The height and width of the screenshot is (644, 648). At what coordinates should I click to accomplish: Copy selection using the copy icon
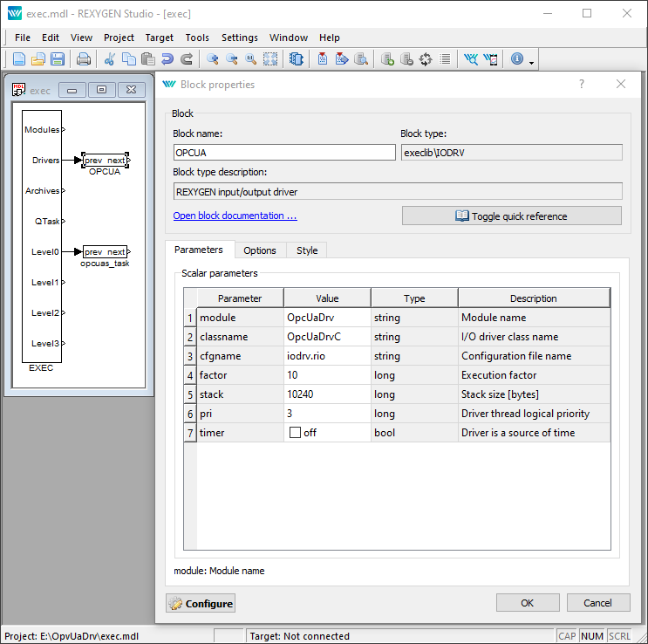coord(129,59)
